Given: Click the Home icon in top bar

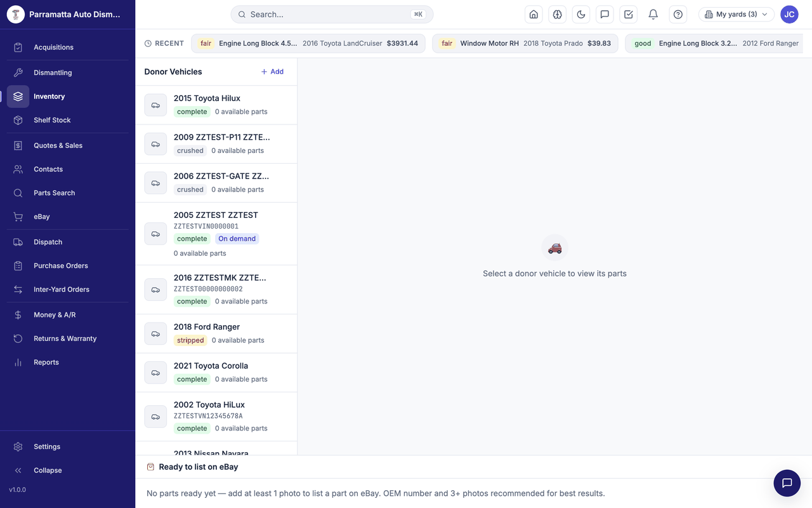Looking at the screenshot, I should (534, 14).
